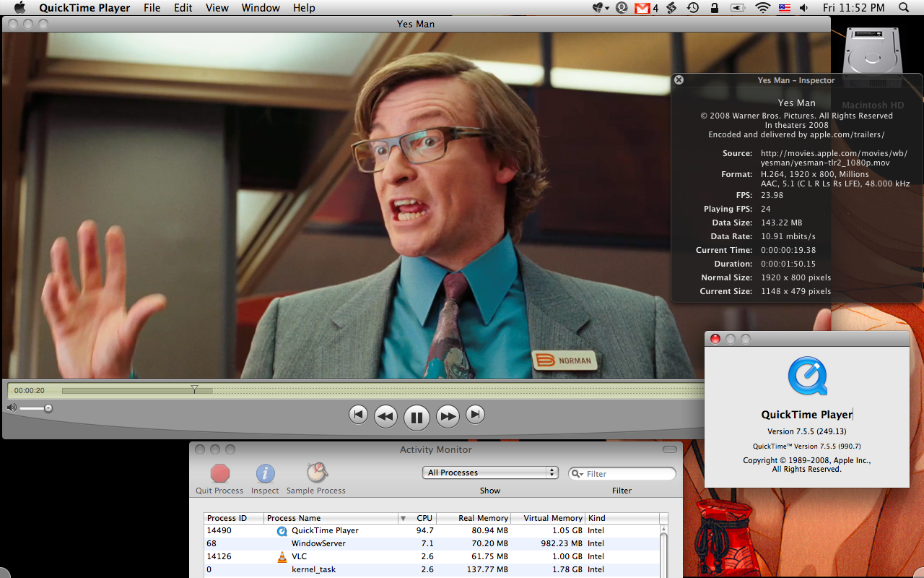Click the speaker mute icon in player
This screenshot has width=924, height=578.
point(12,408)
